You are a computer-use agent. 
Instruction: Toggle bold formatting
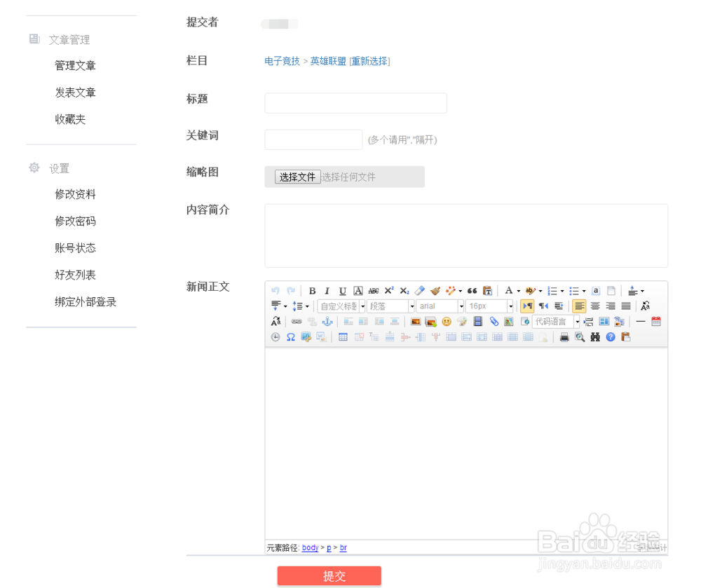tap(313, 289)
